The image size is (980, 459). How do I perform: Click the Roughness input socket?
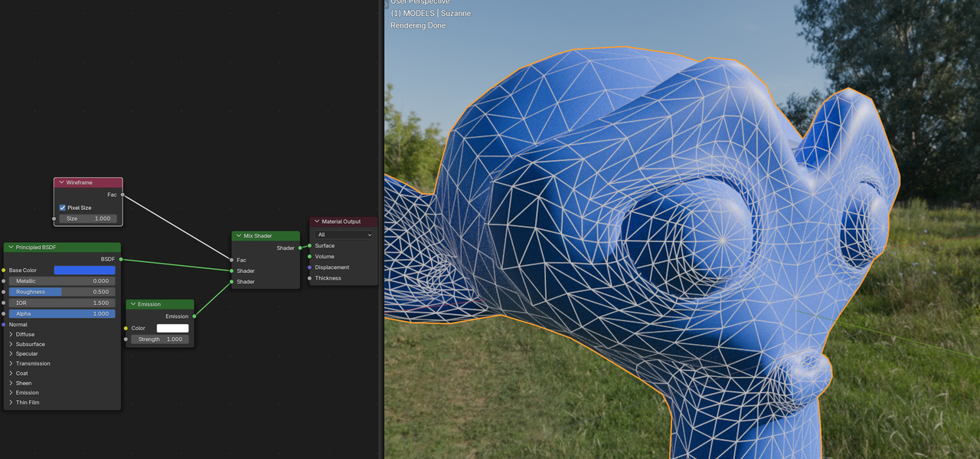[x=4, y=292]
